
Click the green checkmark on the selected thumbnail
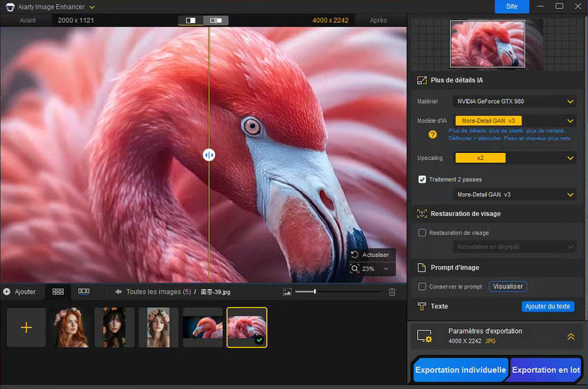pyautogui.click(x=259, y=340)
